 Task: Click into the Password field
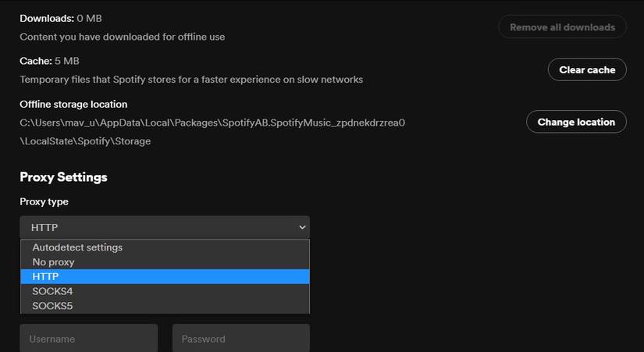coord(240,339)
